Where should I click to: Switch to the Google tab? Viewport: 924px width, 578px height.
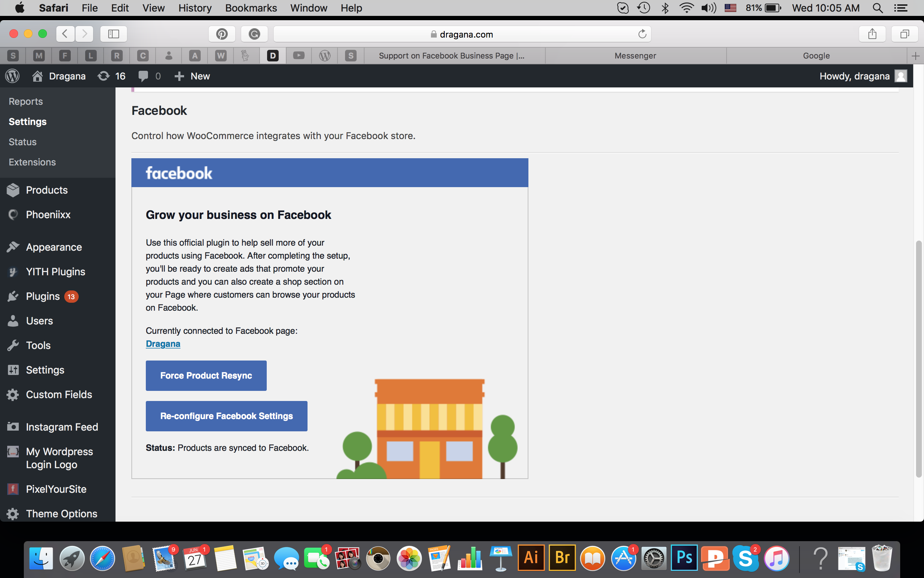pyautogui.click(x=816, y=56)
